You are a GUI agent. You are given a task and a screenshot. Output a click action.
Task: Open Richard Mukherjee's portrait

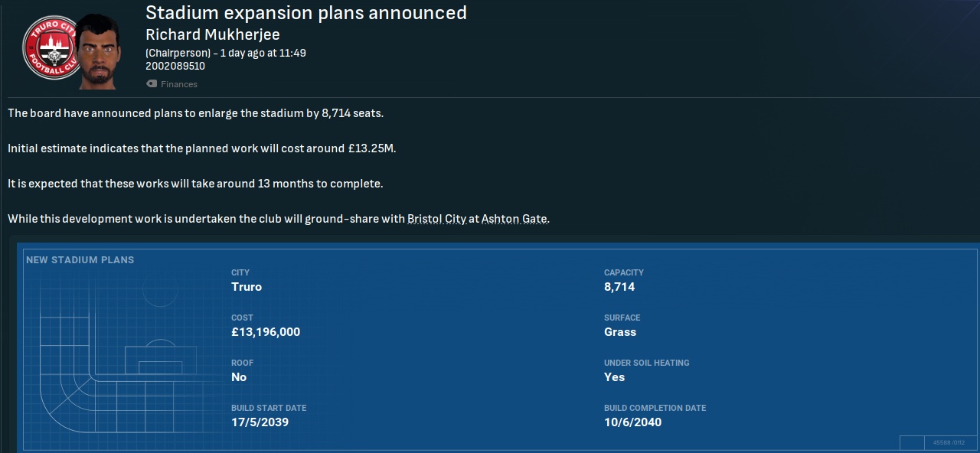tap(99, 51)
